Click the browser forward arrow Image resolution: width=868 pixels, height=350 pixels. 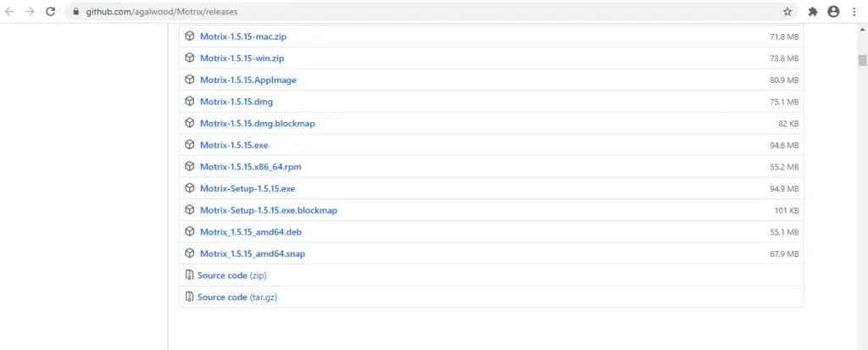31,12
